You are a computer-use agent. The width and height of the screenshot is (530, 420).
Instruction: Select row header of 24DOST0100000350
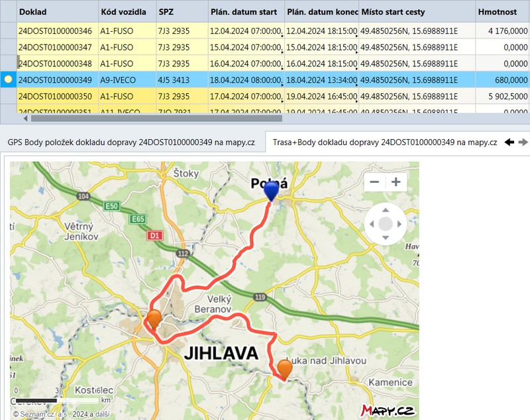(8, 96)
